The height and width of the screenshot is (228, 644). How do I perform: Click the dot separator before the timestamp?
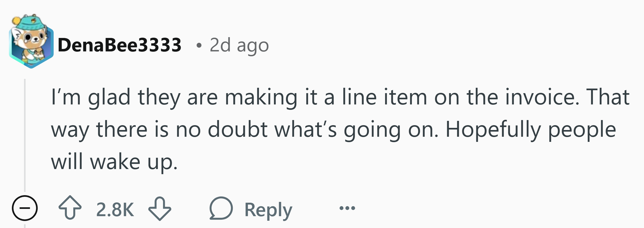(x=199, y=45)
